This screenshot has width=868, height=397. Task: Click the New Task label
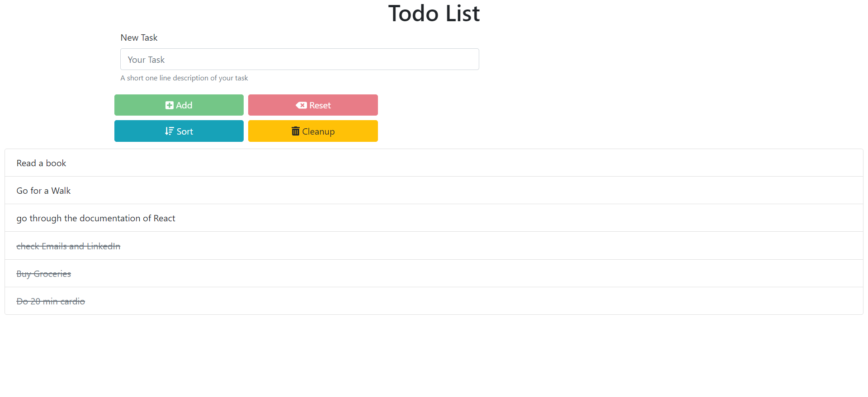(x=139, y=37)
